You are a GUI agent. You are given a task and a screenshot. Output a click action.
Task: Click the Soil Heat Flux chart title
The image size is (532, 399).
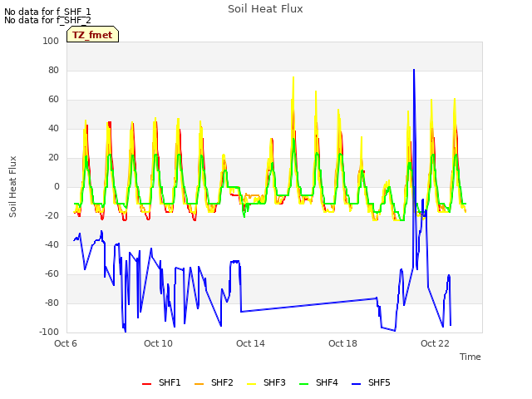point(265,9)
